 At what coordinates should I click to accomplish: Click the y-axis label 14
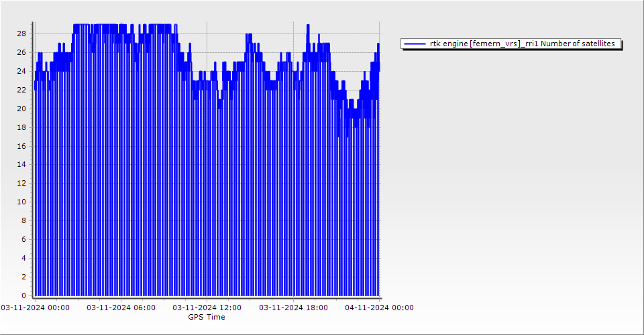point(21,164)
